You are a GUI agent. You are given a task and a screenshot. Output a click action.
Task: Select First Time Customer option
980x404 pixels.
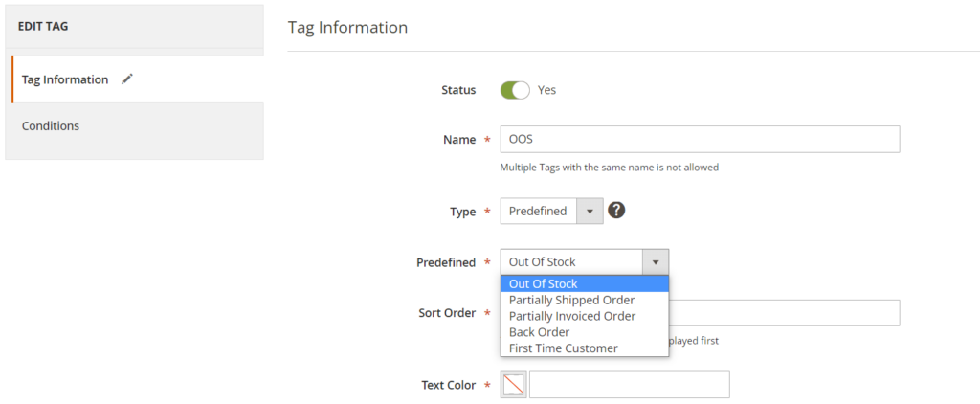click(x=563, y=348)
